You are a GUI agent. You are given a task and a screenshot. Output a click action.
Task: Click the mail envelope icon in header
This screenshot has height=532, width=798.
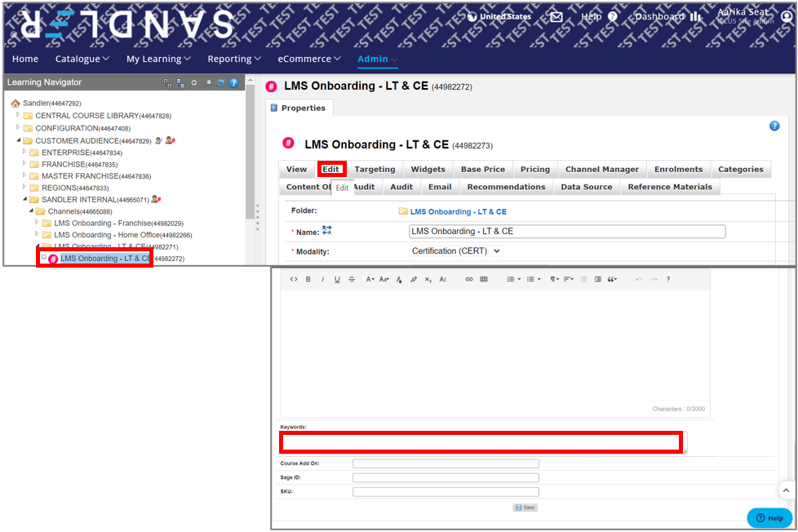(x=556, y=16)
